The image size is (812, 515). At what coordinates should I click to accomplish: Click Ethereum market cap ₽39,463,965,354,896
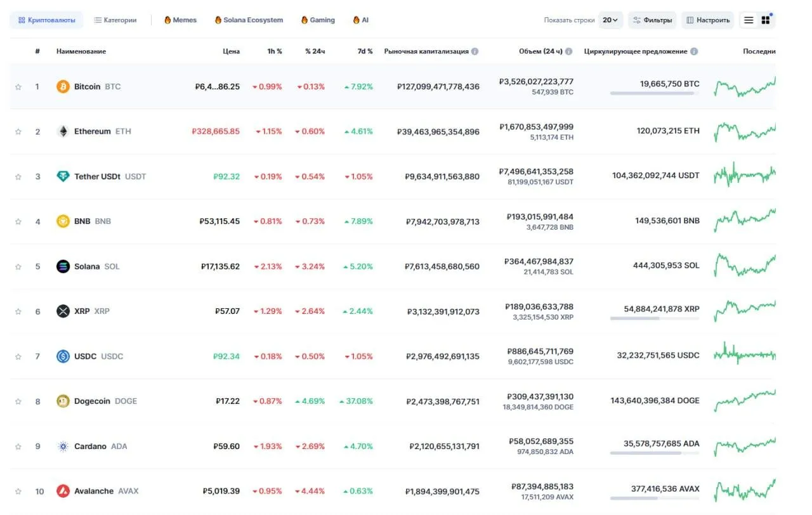coord(438,132)
